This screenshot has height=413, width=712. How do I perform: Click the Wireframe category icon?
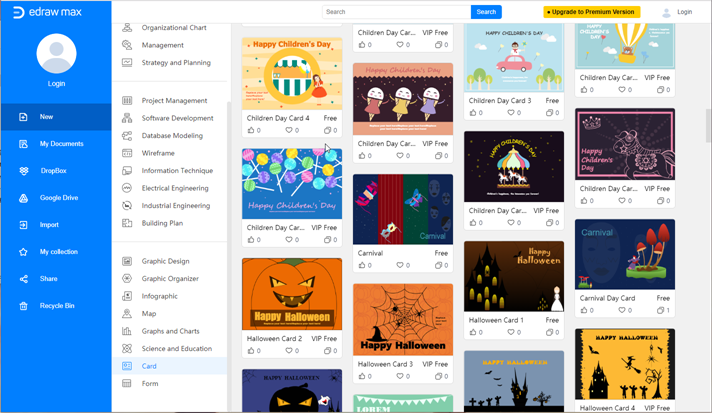click(x=127, y=153)
